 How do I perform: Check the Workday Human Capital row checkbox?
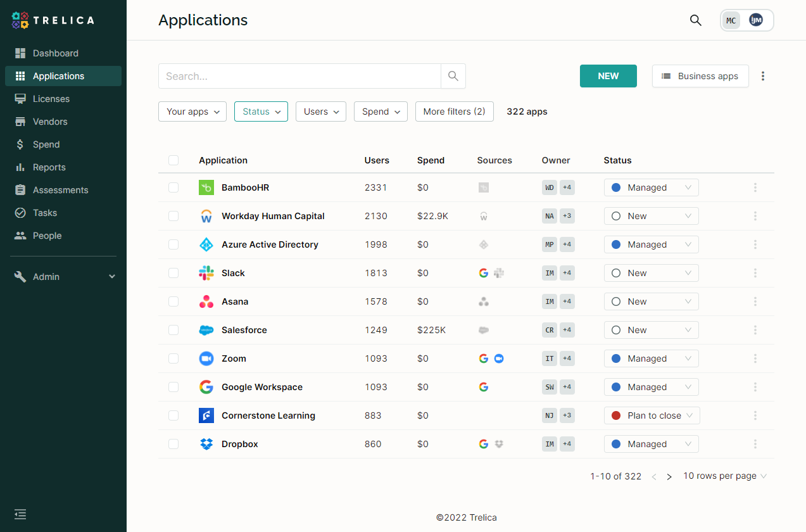tap(173, 216)
